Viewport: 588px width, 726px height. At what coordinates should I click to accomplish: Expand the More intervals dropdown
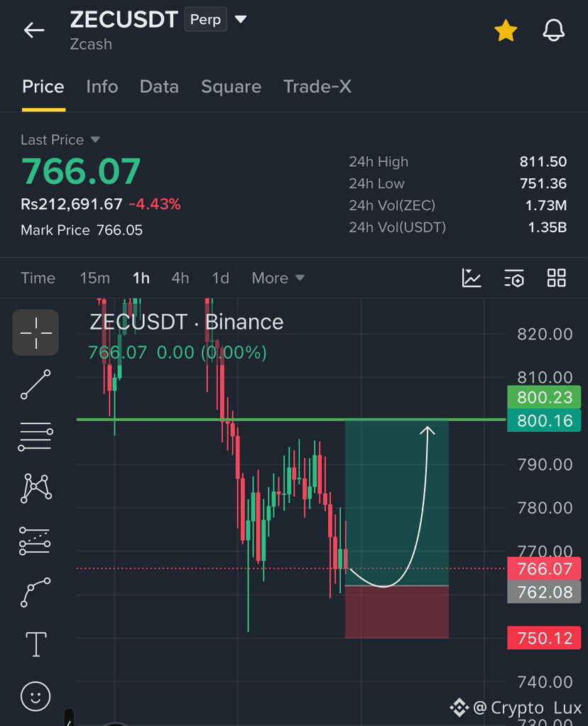278,278
